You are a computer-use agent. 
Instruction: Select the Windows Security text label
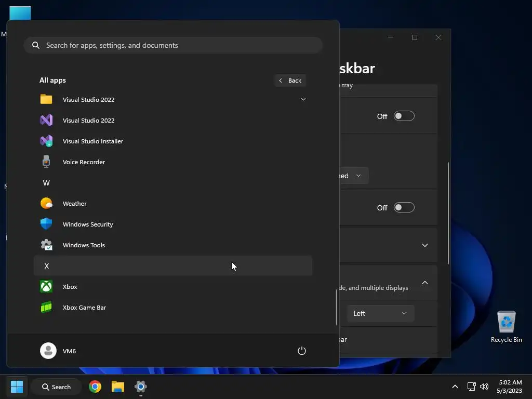[x=88, y=224]
